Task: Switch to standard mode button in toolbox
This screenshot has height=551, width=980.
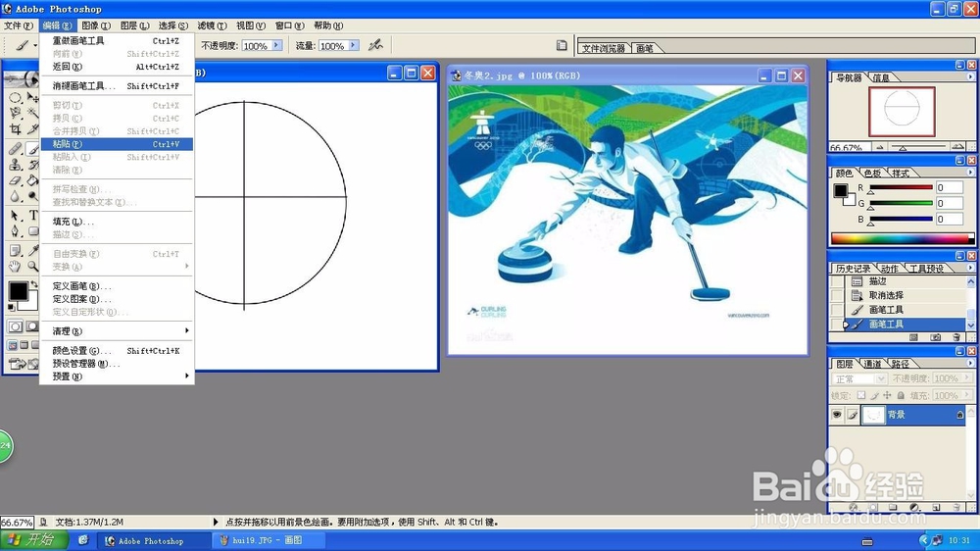Action: tap(15, 326)
